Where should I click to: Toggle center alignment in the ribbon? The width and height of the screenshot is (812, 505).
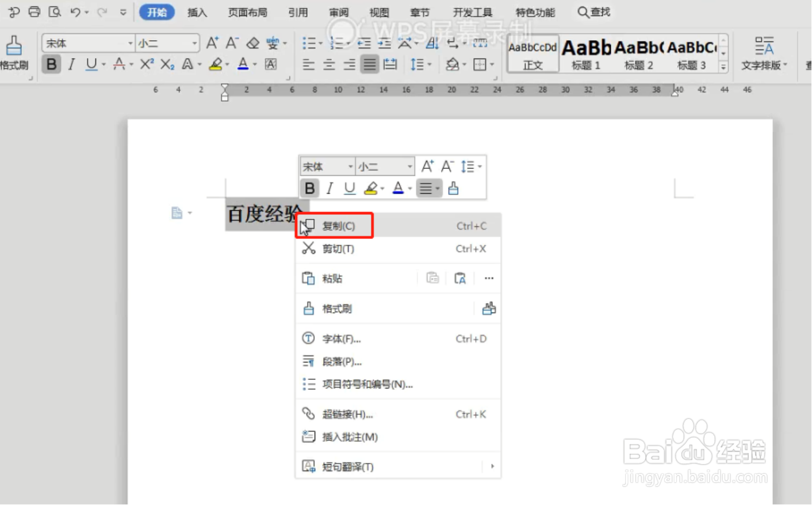click(330, 64)
